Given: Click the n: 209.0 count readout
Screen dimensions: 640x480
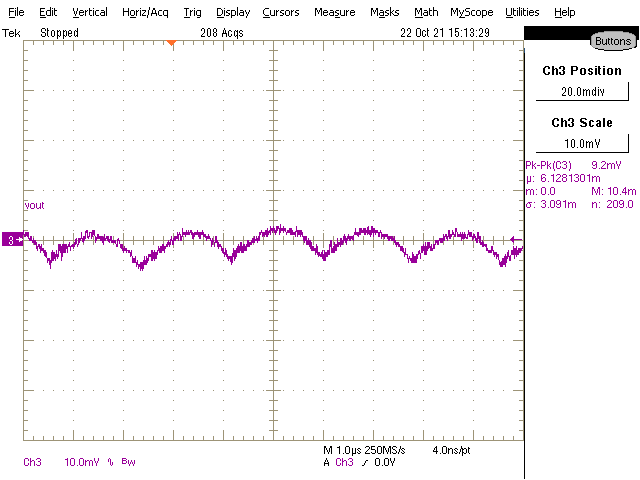Looking at the screenshot, I should 612,204.
